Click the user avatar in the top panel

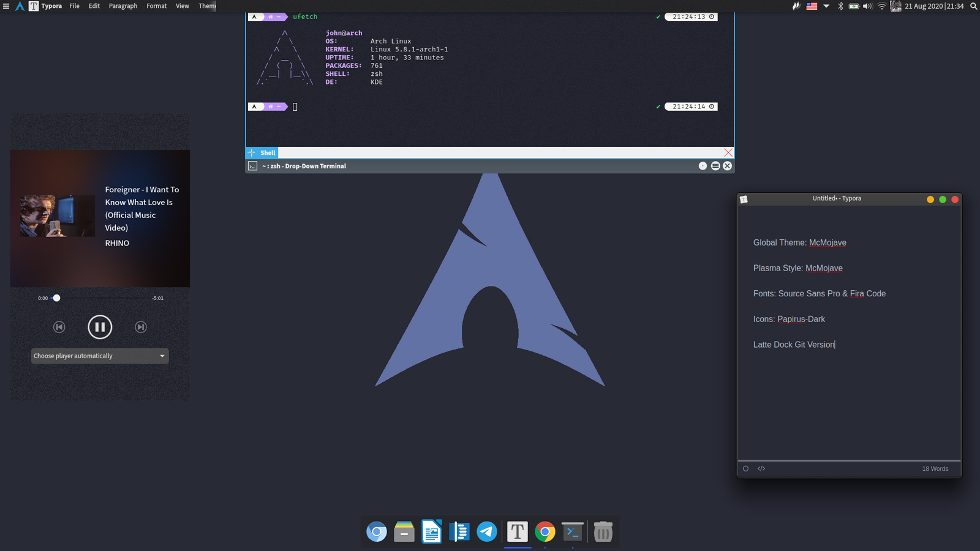895,6
